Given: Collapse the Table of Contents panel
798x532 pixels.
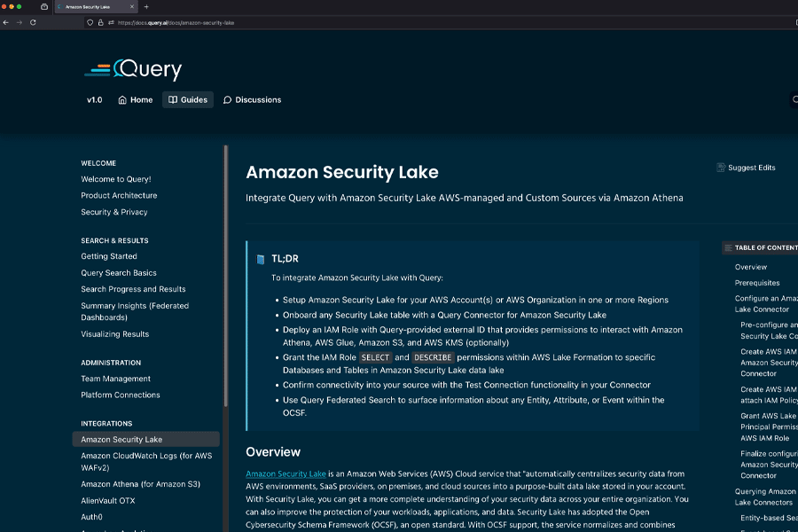Looking at the screenshot, I should (x=728, y=248).
